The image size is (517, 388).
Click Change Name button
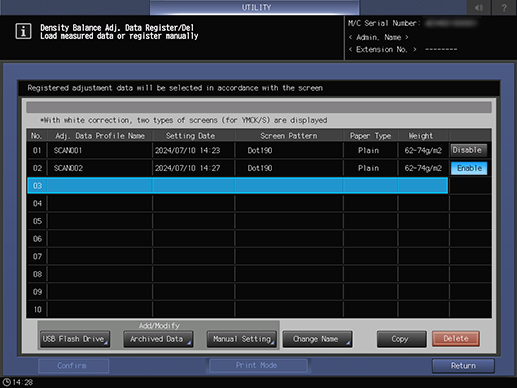coord(317,339)
